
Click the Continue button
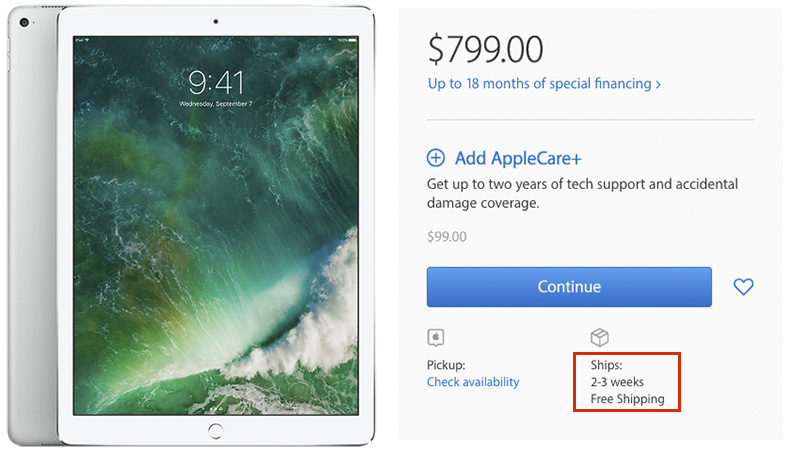coord(569,287)
